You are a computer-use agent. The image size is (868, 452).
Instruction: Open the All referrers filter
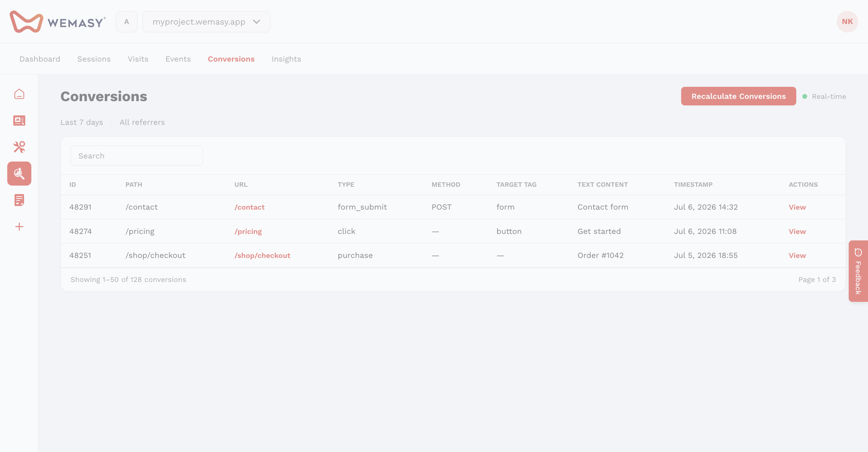click(x=142, y=122)
